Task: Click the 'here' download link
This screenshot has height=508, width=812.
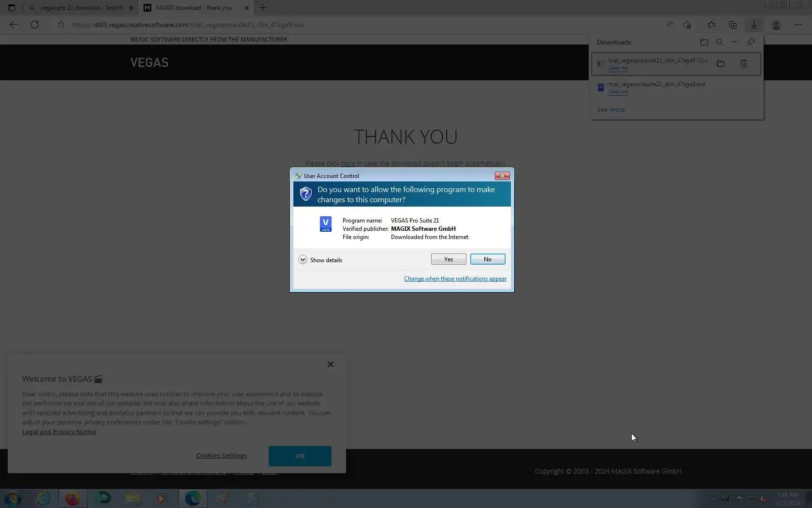Action: pyautogui.click(x=348, y=164)
